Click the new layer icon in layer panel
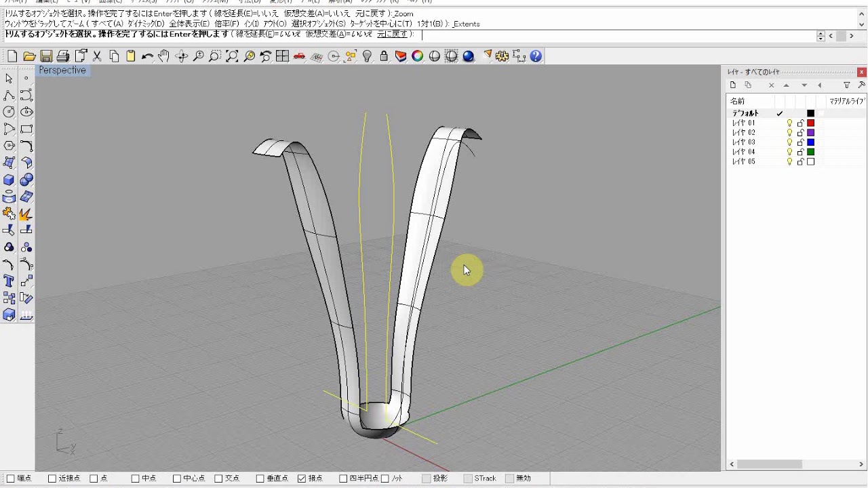This screenshot has height=488, width=868. click(x=732, y=85)
